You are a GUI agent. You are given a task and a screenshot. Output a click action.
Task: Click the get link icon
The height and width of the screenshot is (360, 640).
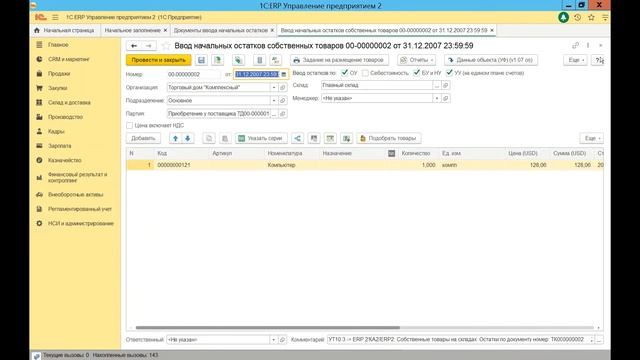click(576, 45)
